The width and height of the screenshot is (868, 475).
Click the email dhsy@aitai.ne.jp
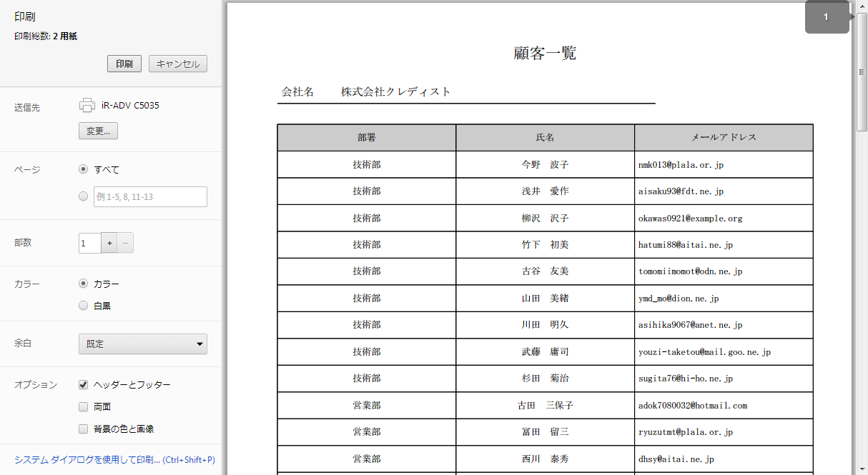pyautogui.click(x=676, y=459)
